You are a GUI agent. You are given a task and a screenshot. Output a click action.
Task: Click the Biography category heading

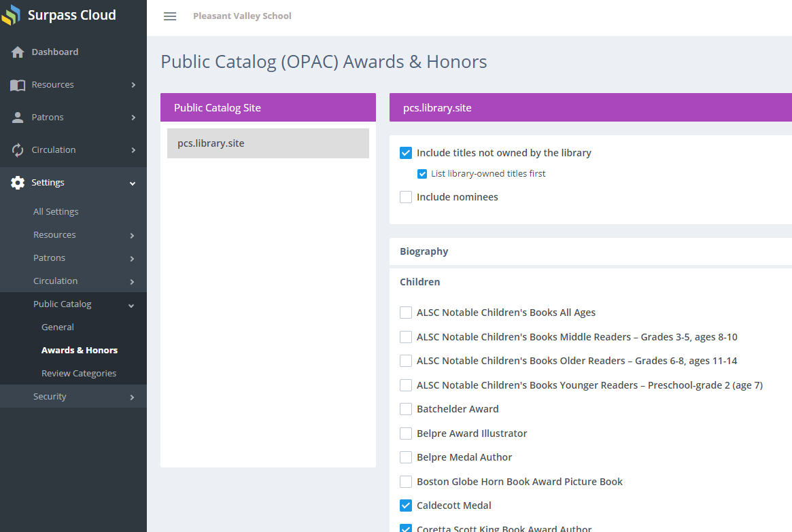pyautogui.click(x=424, y=251)
